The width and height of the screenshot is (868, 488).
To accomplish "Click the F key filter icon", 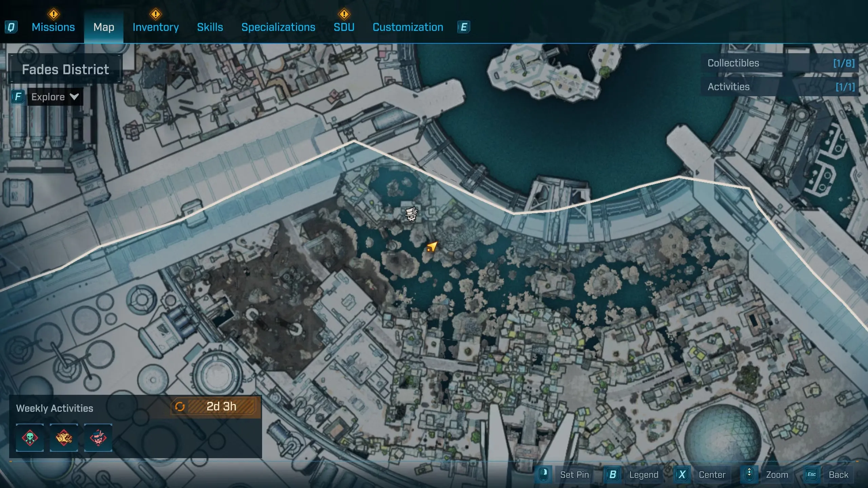I will click(x=18, y=97).
